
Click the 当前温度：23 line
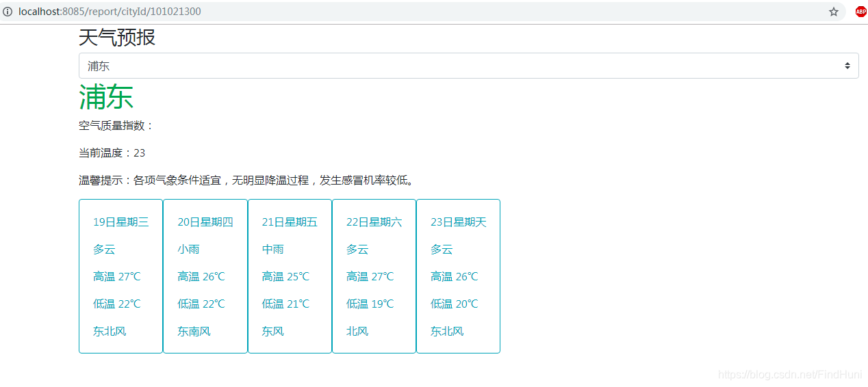click(112, 152)
